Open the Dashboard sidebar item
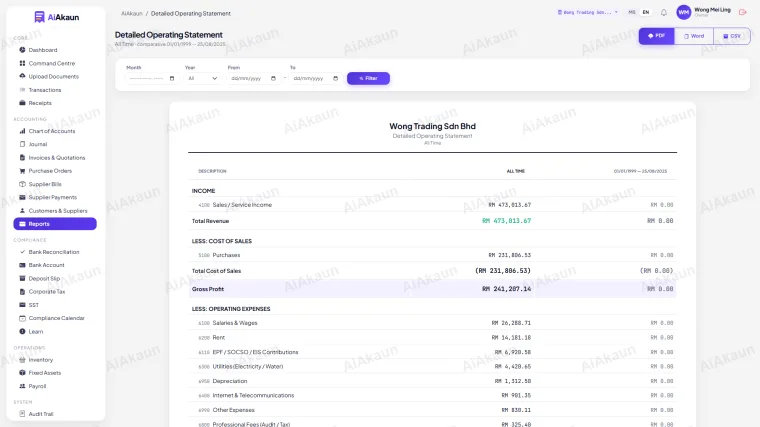760x427 pixels. pos(43,50)
